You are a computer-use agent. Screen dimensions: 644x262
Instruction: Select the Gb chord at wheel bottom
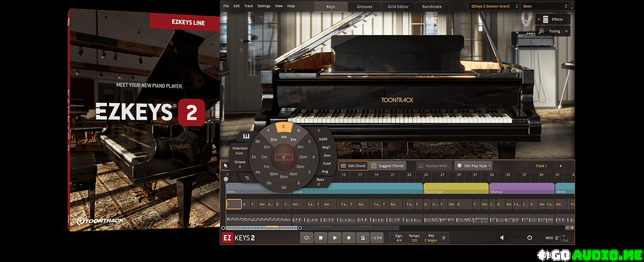click(x=284, y=187)
